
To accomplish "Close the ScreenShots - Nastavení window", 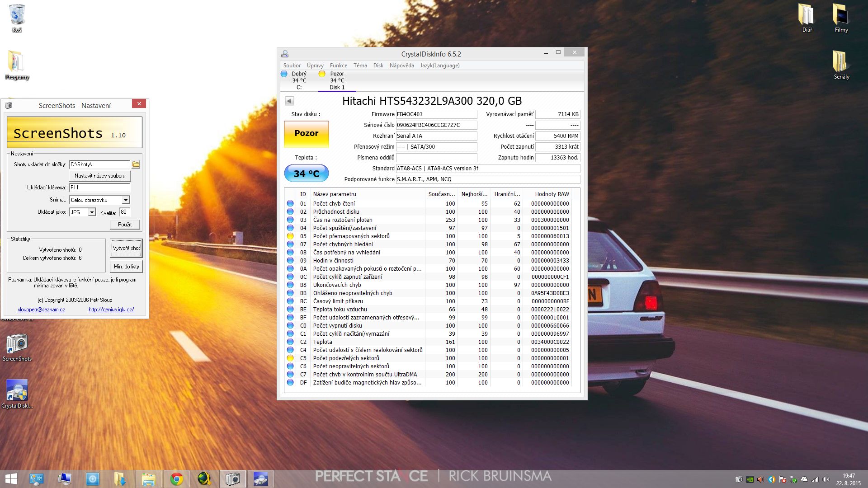I will tap(139, 104).
